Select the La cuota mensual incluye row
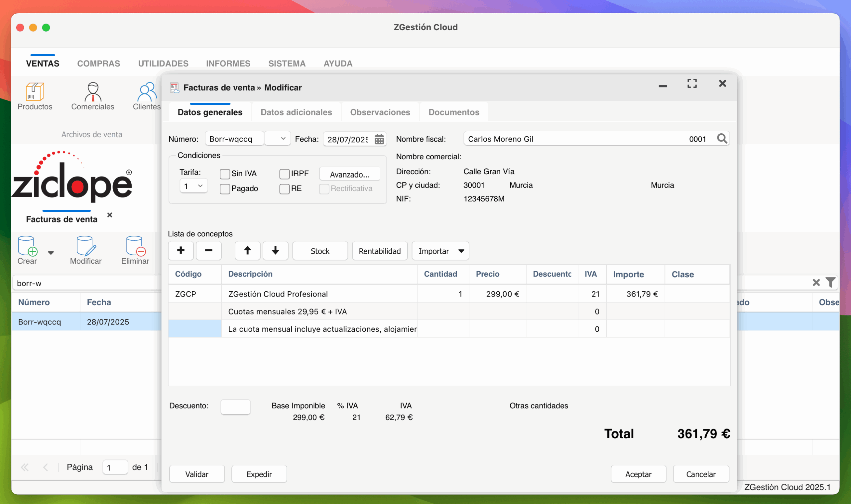Screen dimensions: 851x504 (x=449, y=329)
